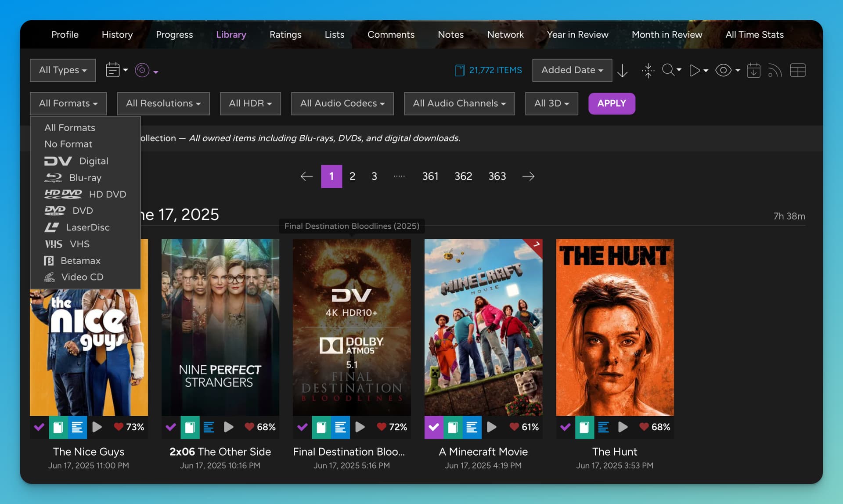Choose LaserDisc from formats menu
The width and height of the screenshot is (843, 504).
tap(85, 227)
